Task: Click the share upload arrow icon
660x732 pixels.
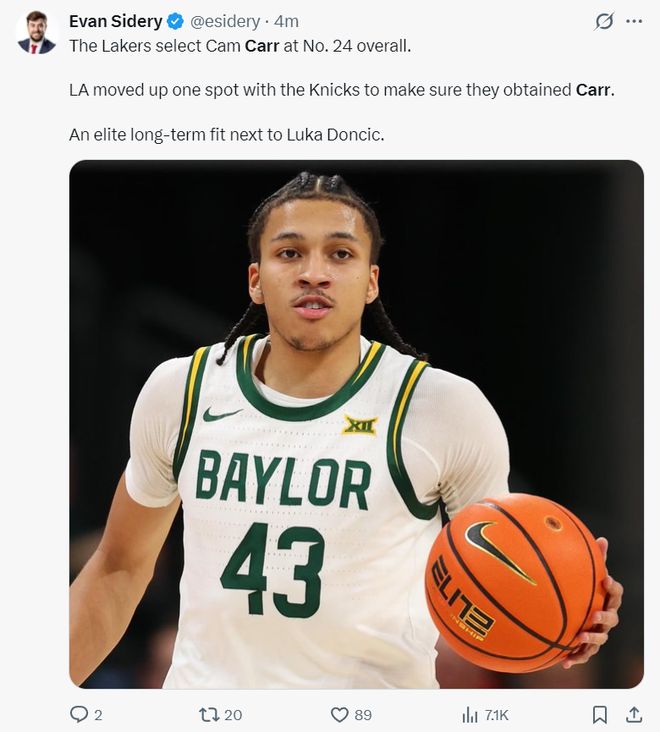Action: 633,714
